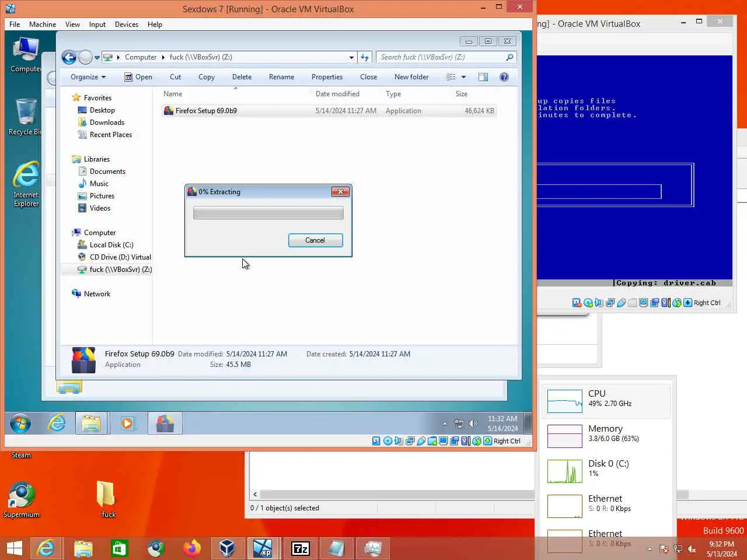Show hidden icons in Windows 7 tray
The image size is (747, 560).
[445, 423]
